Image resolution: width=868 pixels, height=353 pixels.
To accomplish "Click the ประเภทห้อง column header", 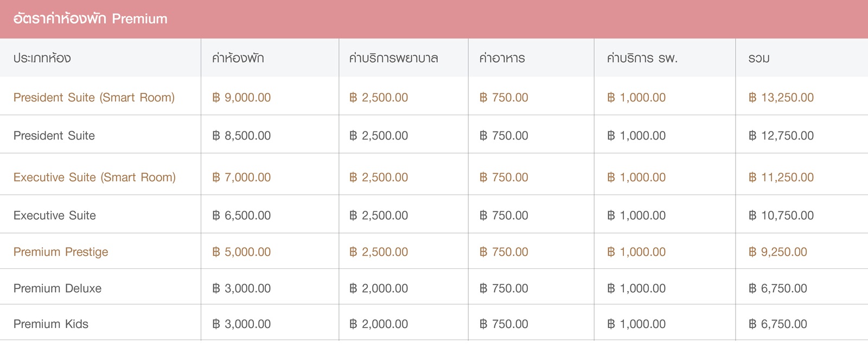I will click(x=42, y=58).
